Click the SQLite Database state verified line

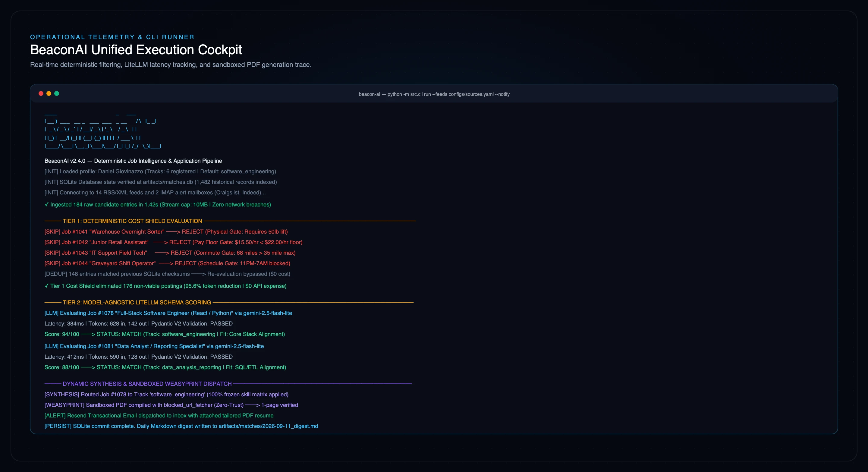point(160,182)
